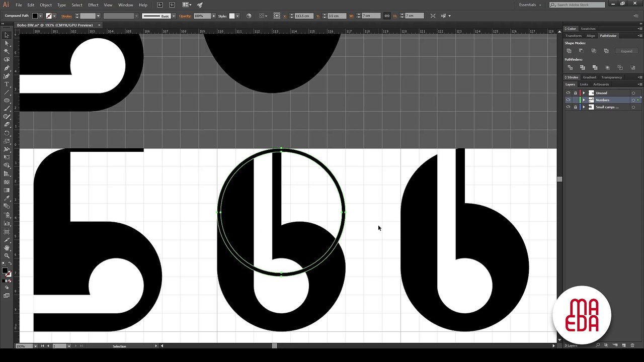
Task: Click target circle of Small camps layer
Action: point(633,107)
